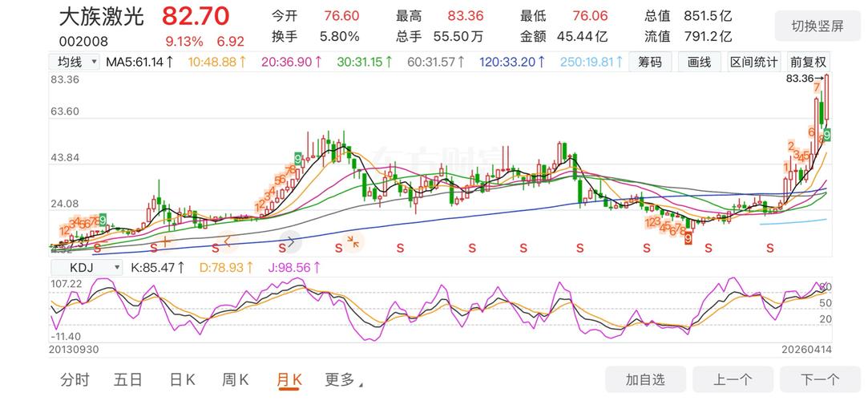Click the 换手 5.80% turnover rate
This screenshot has width=868, height=401.
(x=315, y=37)
